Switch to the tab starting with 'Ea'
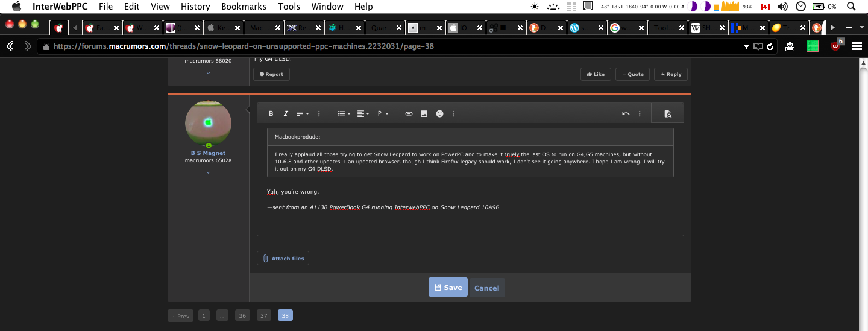The image size is (868, 331). (x=102, y=28)
